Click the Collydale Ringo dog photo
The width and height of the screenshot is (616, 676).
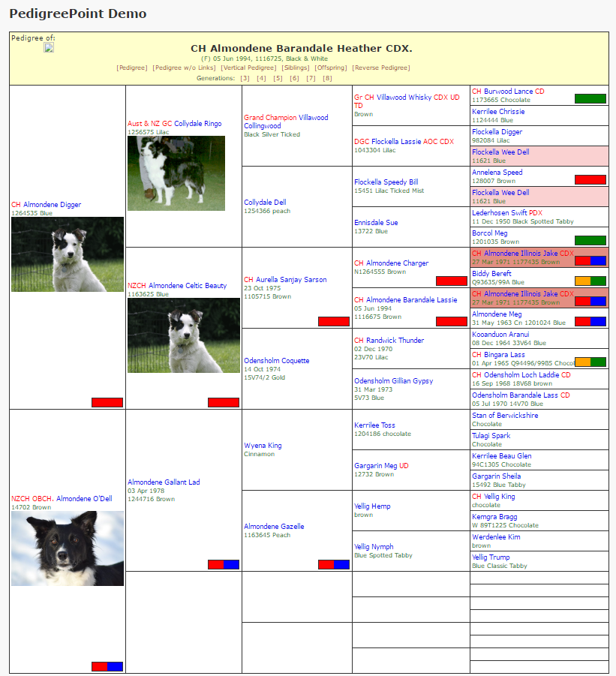[176, 173]
